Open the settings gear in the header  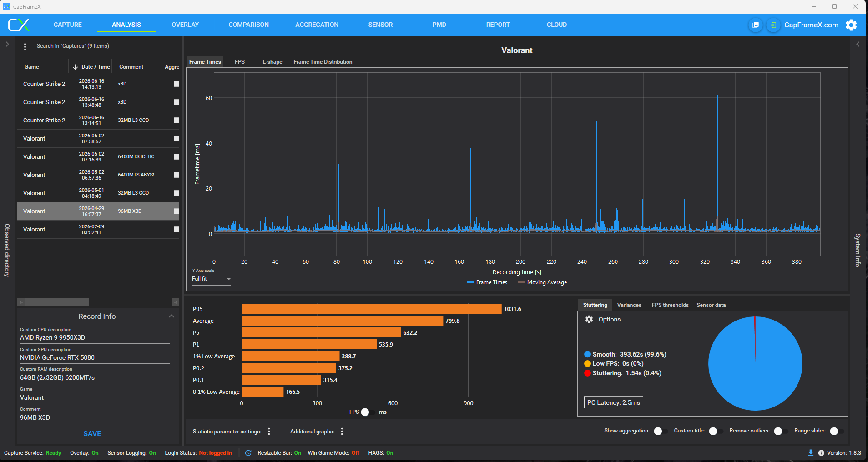coord(851,25)
